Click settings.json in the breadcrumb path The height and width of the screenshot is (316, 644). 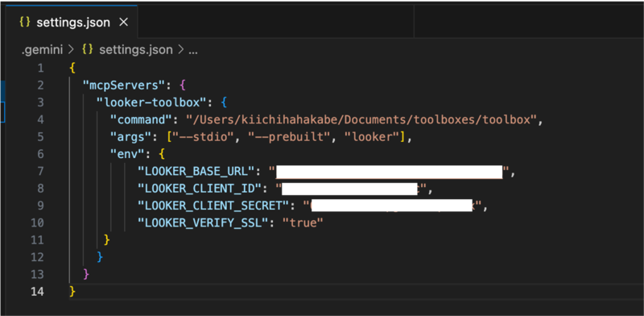pos(136,50)
